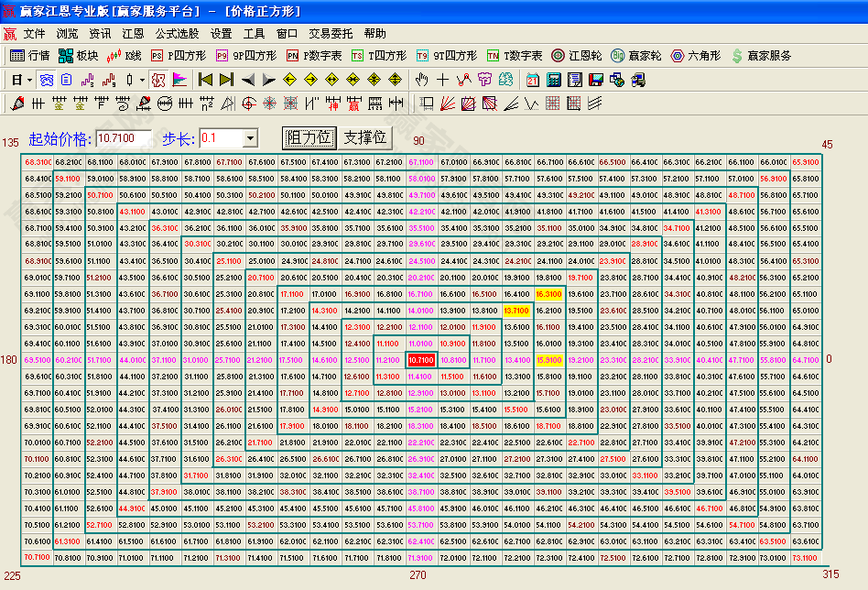Viewport: 868px width, 590px height.
Task: Click the save floppy disk icon
Action: click(x=596, y=80)
